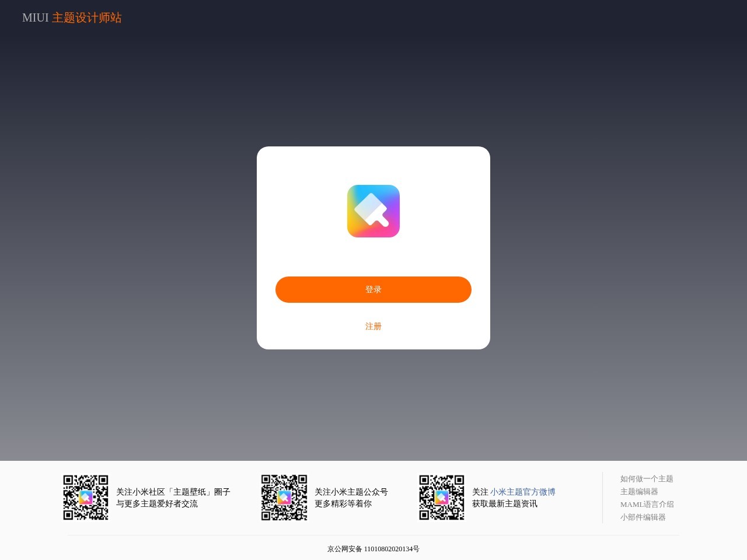Click the text 关注小米主题公众号

coord(351,492)
